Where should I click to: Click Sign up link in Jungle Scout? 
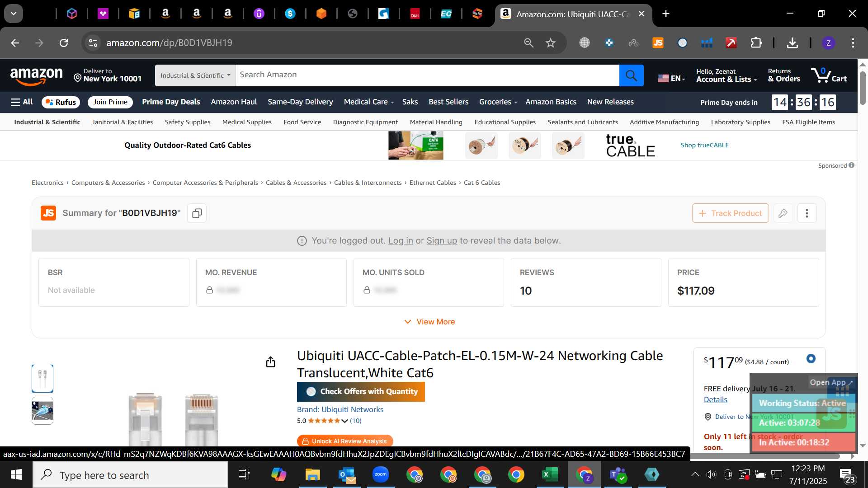pos(442,241)
